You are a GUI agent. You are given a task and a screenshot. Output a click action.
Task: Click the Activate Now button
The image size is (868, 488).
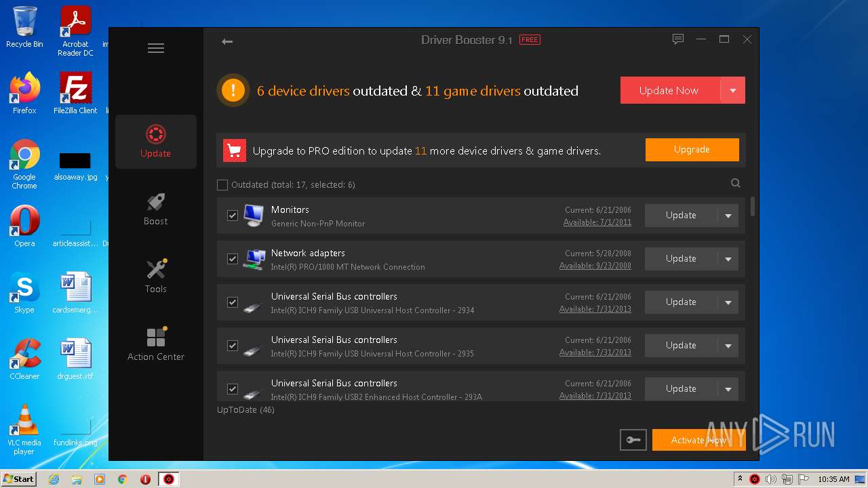click(x=698, y=440)
